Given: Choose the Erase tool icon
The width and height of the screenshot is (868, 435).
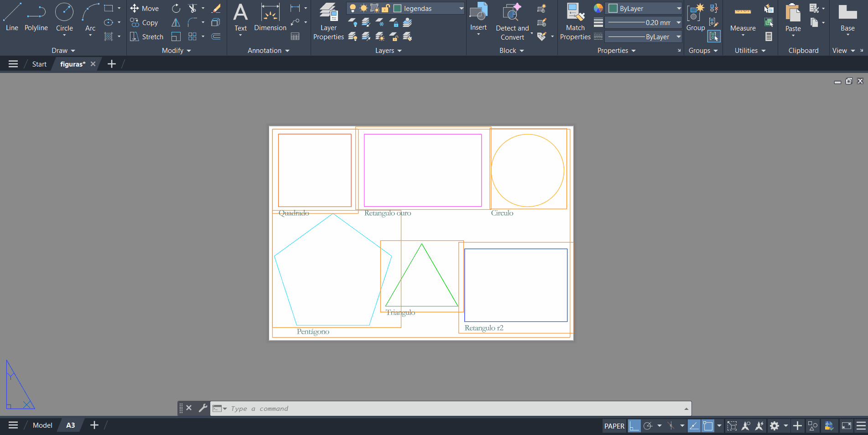Looking at the screenshot, I should 217,8.
